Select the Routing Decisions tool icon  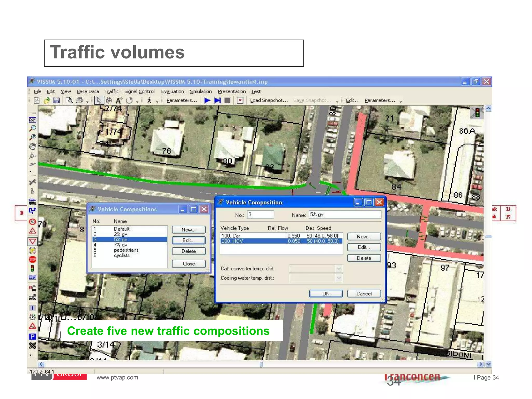pyautogui.click(x=32, y=211)
